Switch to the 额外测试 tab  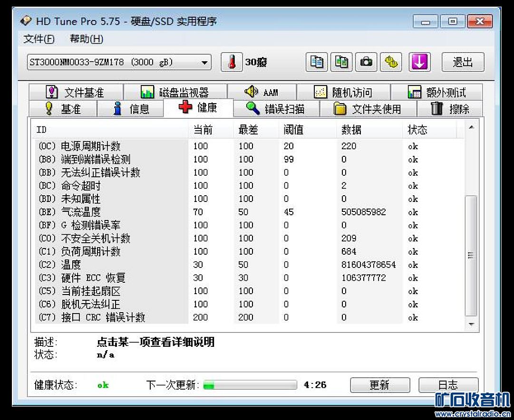point(436,92)
